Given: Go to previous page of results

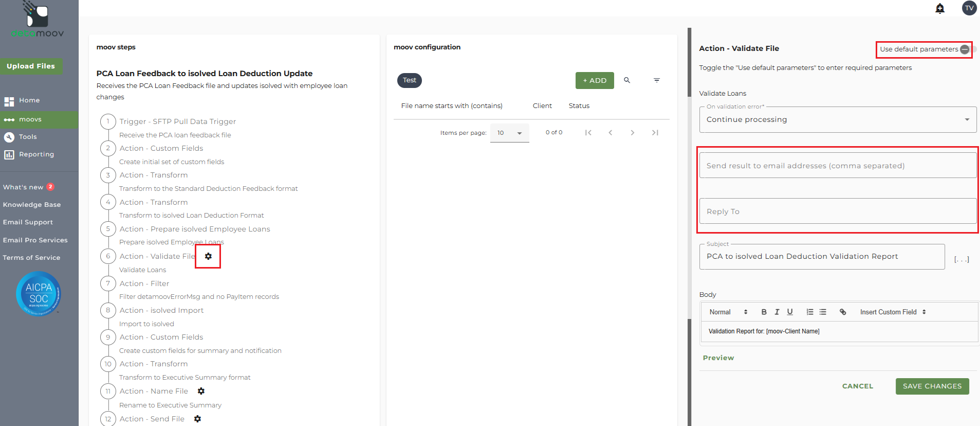Looking at the screenshot, I should 611,133.
